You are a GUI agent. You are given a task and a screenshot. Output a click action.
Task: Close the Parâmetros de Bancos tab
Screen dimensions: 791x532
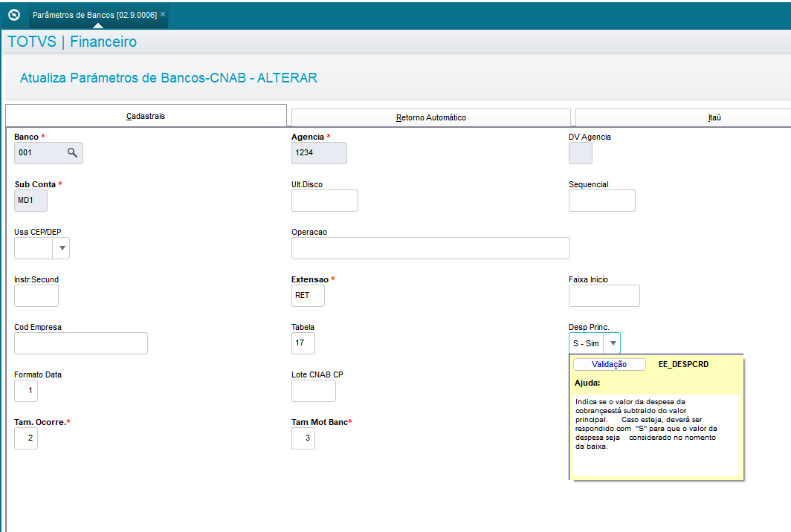click(163, 14)
